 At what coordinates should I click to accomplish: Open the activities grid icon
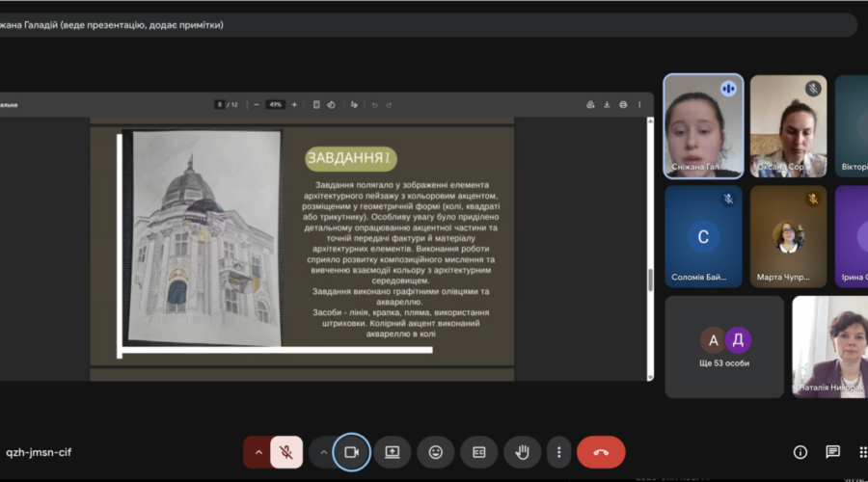[862, 452]
